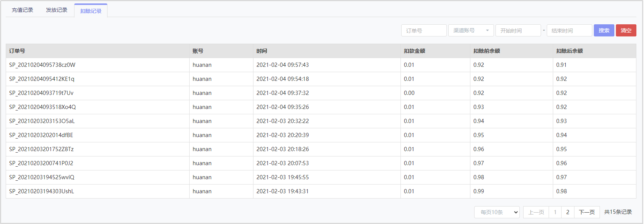Image resolution: width=644 pixels, height=224 pixels.
Task: Click huanan account in the 09:57:43 row
Action: (202, 65)
